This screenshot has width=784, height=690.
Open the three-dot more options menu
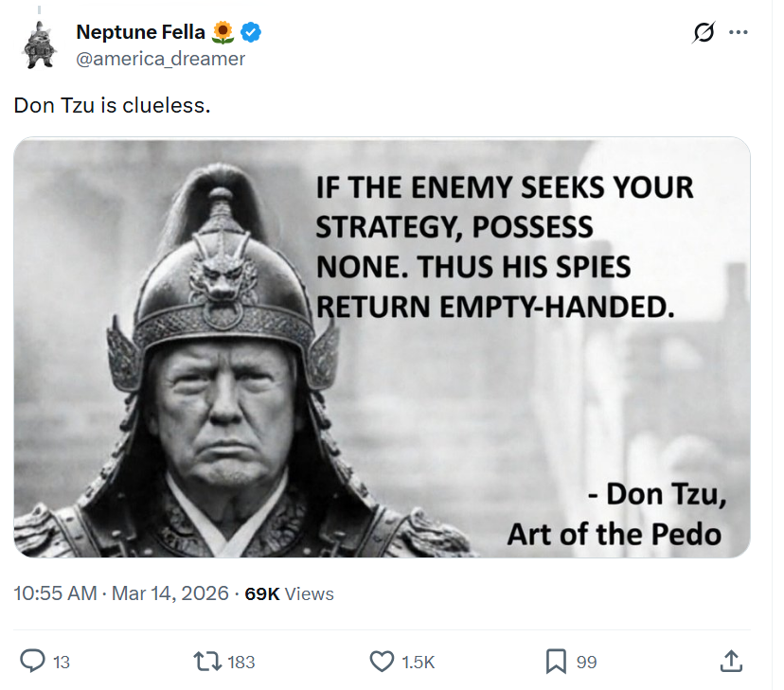[738, 32]
